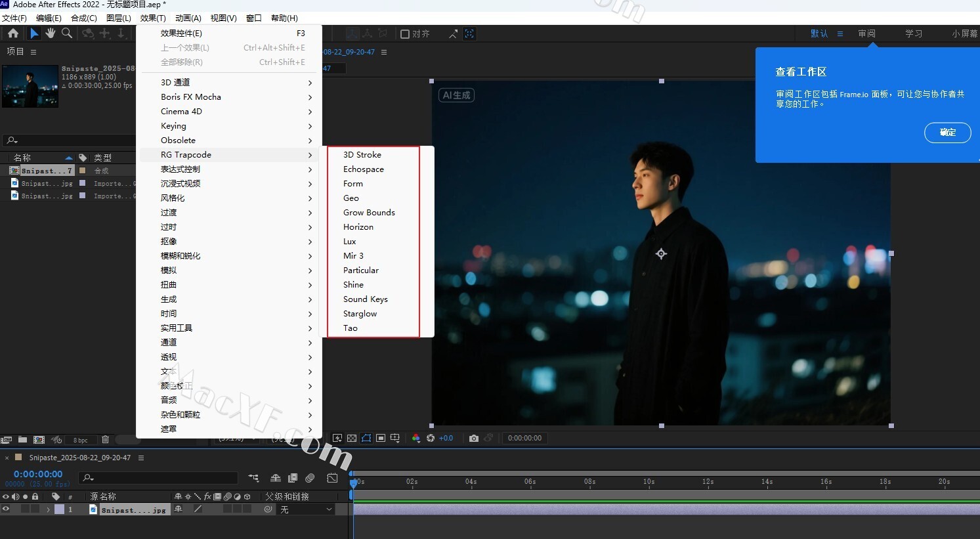Select the Dolly camera tool
The image size is (980, 539).
pyautogui.click(x=121, y=33)
